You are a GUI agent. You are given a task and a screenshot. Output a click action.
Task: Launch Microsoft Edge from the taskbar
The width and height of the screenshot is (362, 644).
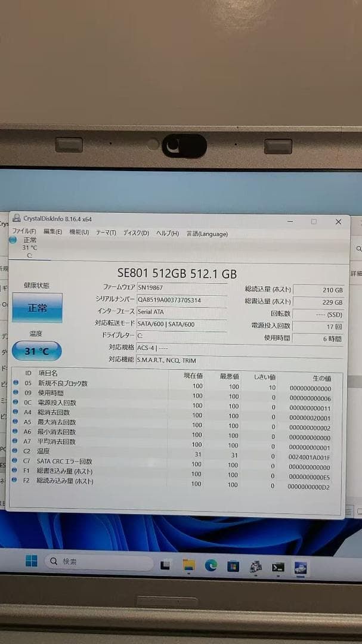coord(211,565)
